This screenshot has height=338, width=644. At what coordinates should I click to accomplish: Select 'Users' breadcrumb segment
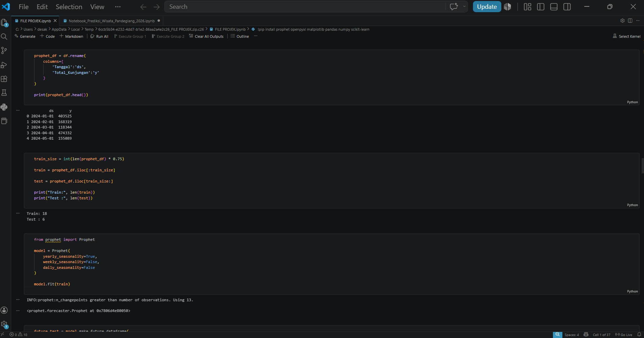[28, 29]
